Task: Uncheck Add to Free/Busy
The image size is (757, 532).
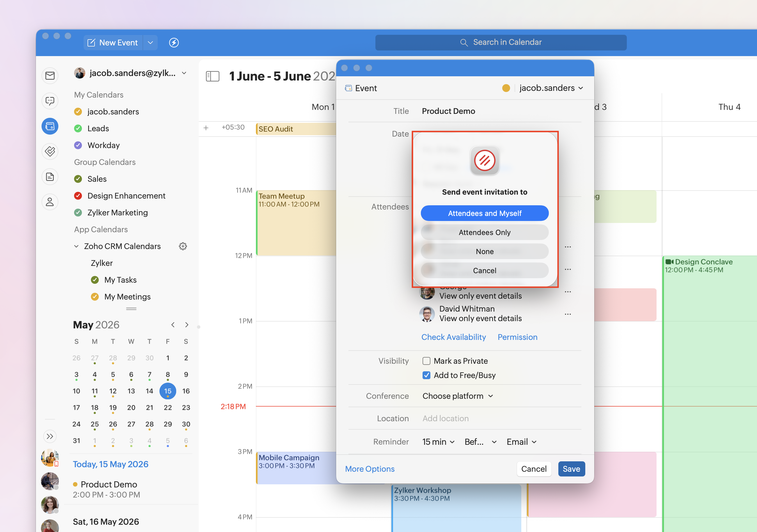Action: 426,375
